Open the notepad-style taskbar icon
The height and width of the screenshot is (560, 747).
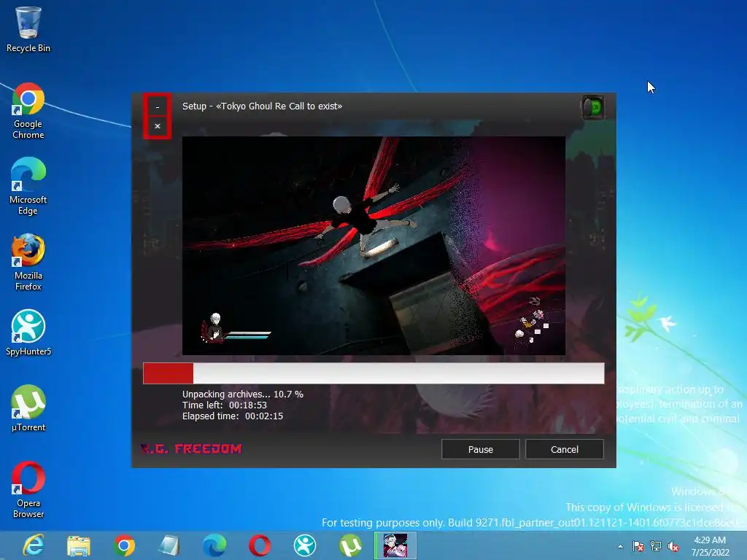click(169, 545)
